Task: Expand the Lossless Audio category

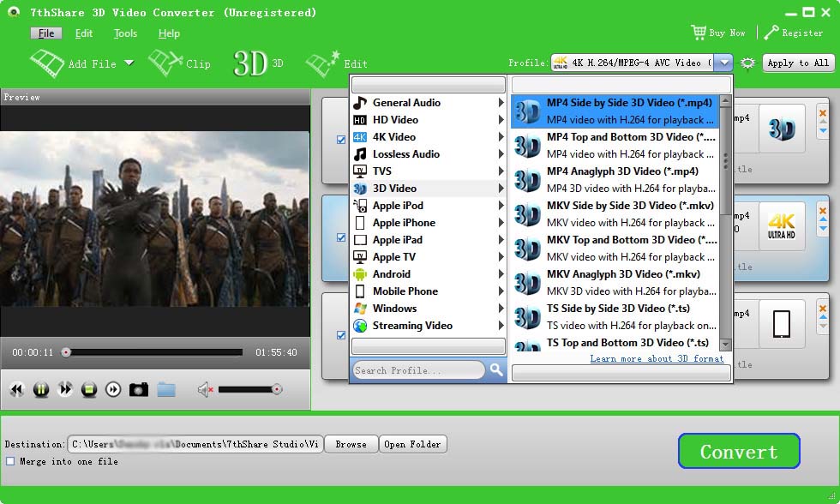Action: tap(501, 153)
